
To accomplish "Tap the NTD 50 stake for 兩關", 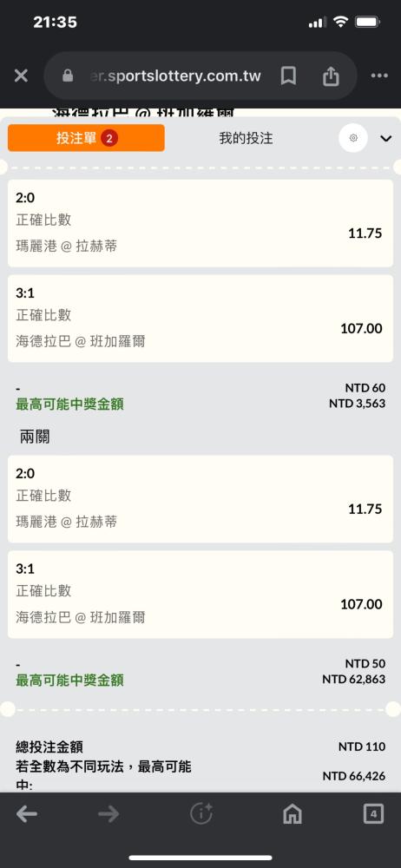I will pos(365,663).
